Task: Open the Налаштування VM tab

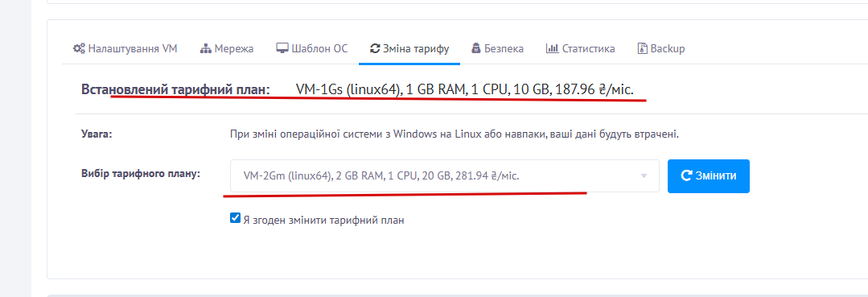Action: click(125, 49)
